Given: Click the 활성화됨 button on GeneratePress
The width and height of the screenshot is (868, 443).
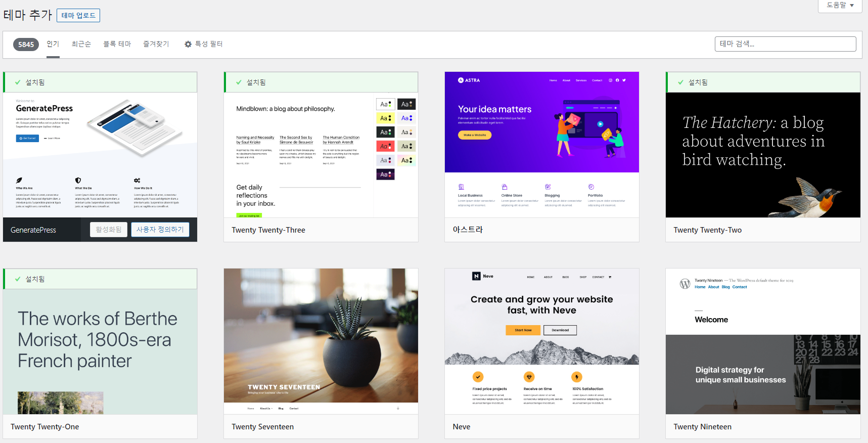Looking at the screenshot, I should 109,230.
